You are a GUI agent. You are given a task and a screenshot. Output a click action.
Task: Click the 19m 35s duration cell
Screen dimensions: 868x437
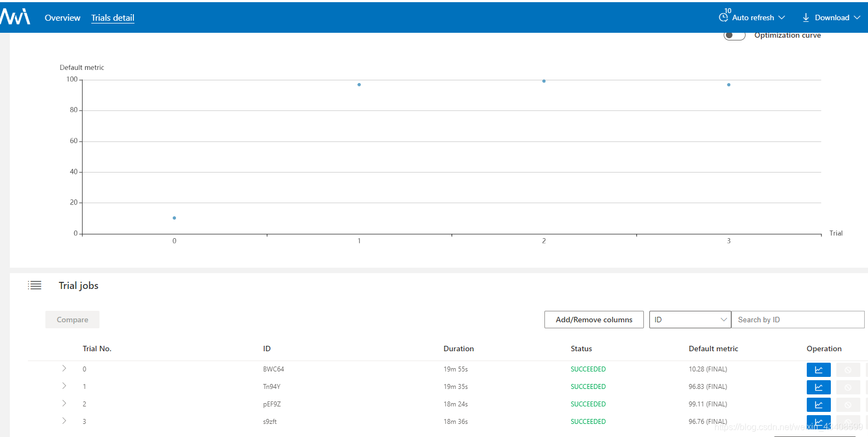click(455, 387)
